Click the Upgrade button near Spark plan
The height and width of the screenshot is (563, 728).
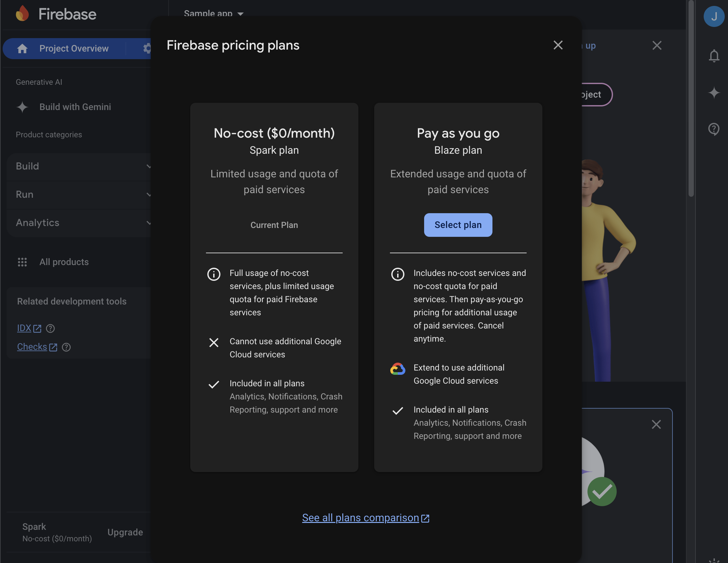125,532
